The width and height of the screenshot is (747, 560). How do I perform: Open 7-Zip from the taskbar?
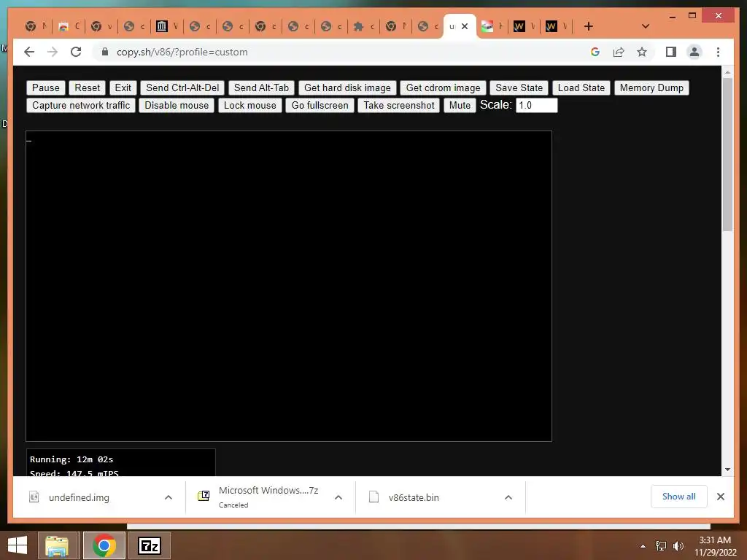click(x=150, y=545)
